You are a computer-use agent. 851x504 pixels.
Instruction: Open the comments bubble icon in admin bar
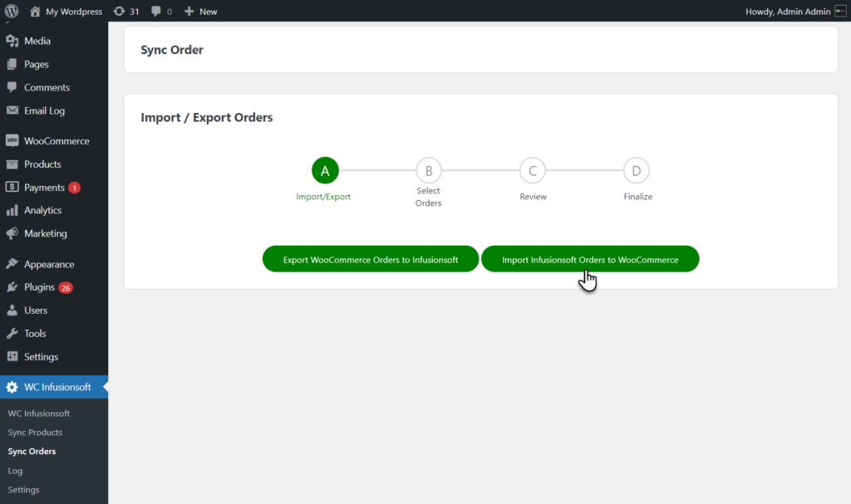[x=155, y=12]
